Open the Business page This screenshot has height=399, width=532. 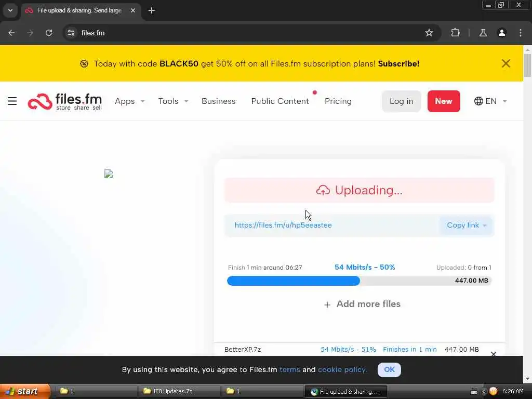pyautogui.click(x=219, y=101)
